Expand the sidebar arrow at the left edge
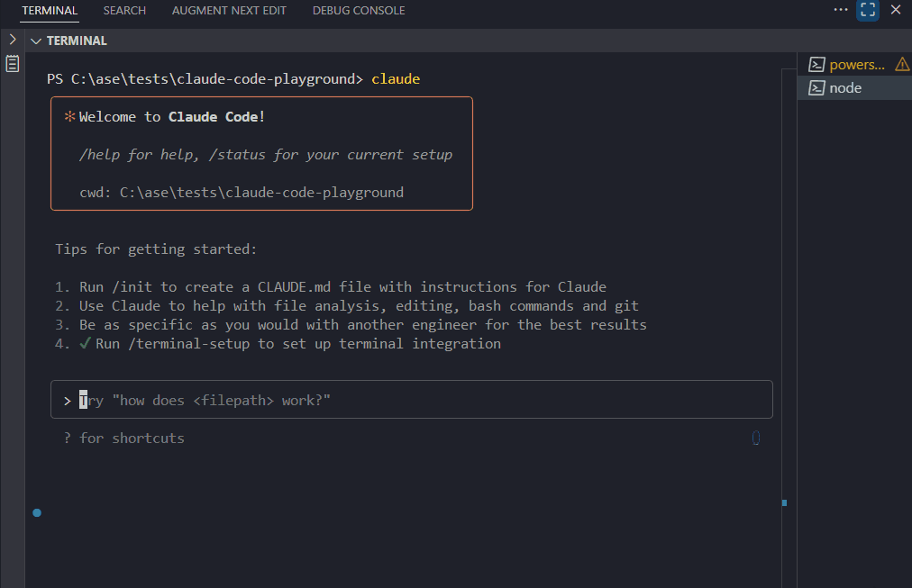 pyautogui.click(x=13, y=40)
